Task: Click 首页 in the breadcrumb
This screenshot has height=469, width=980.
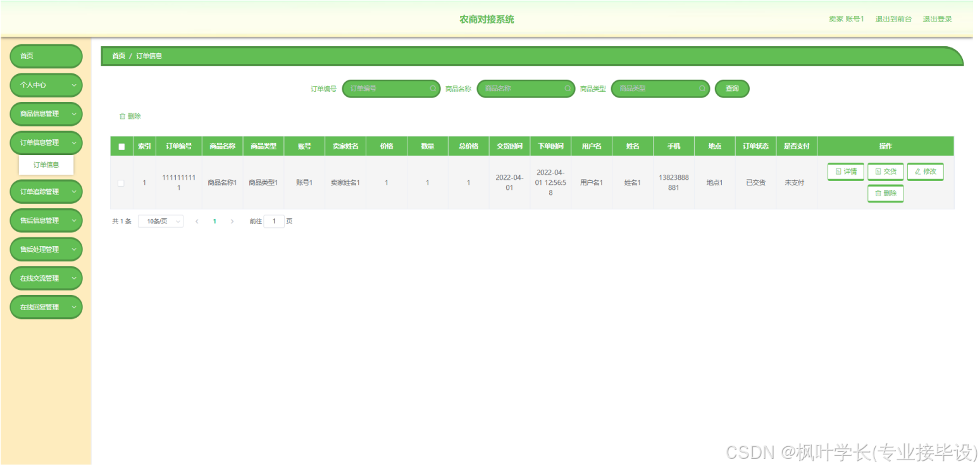Action: click(118, 56)
